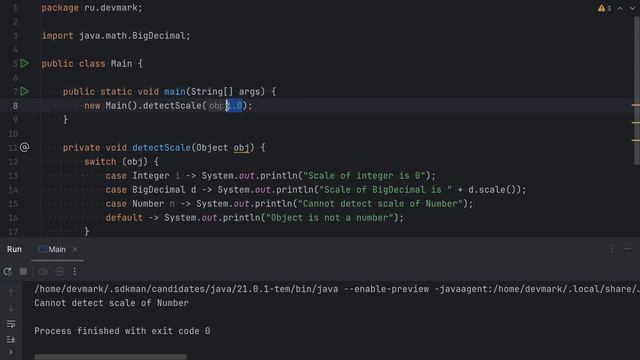Image resolution: width=640 pixels, height=360 pixels.
Task: Rerun Main with the rerun icon
Action: point(8,271)
